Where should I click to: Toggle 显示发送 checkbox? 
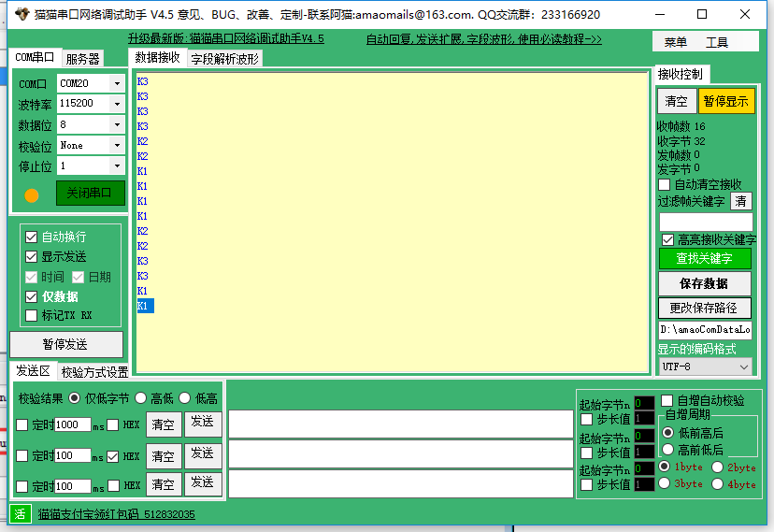(31, 257)
